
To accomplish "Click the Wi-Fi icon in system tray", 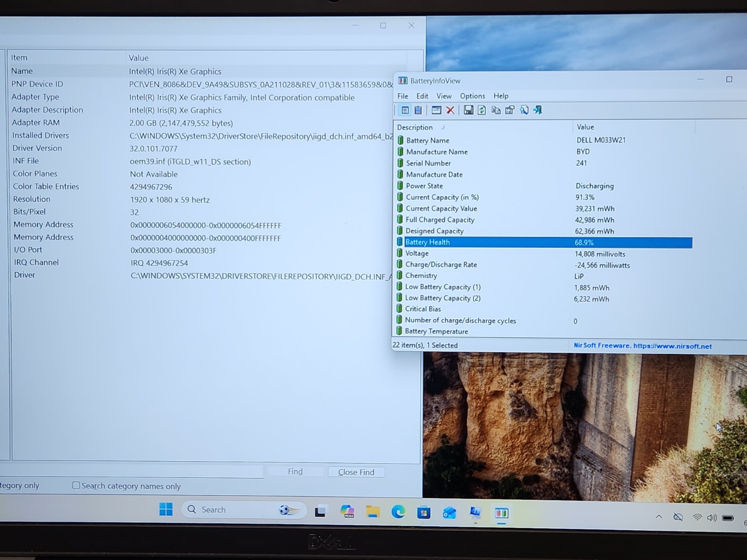I will pyautogui.click(x=697, y=518).
